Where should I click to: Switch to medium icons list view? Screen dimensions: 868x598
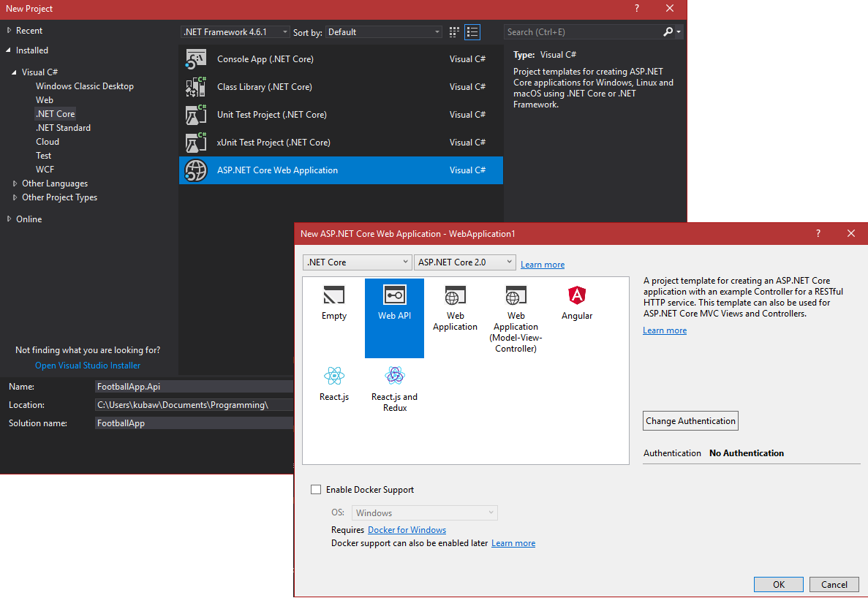[472, 32]
